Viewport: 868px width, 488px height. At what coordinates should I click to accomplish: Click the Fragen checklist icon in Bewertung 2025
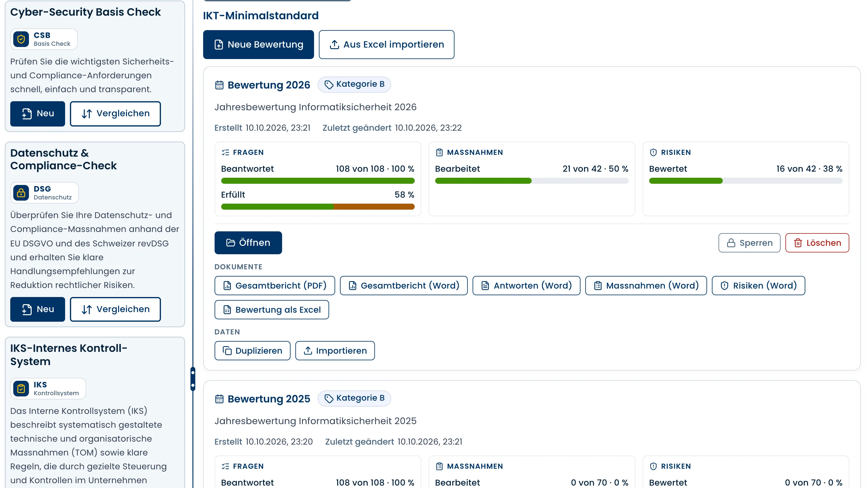pyautogui.click(x=225, y=466)
